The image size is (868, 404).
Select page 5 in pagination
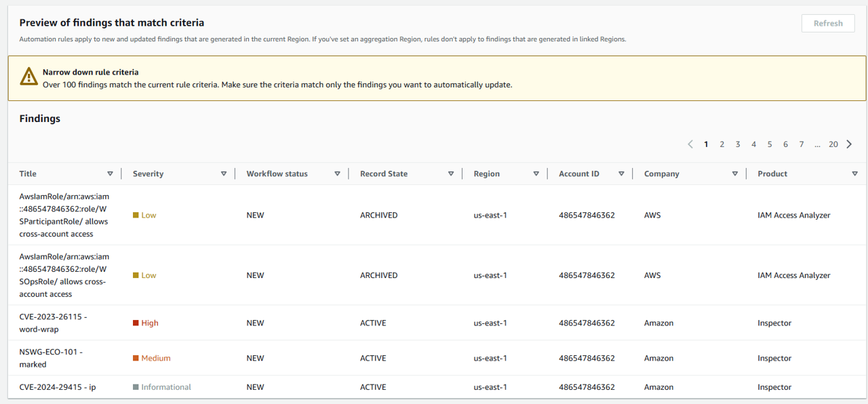(770, 144)
